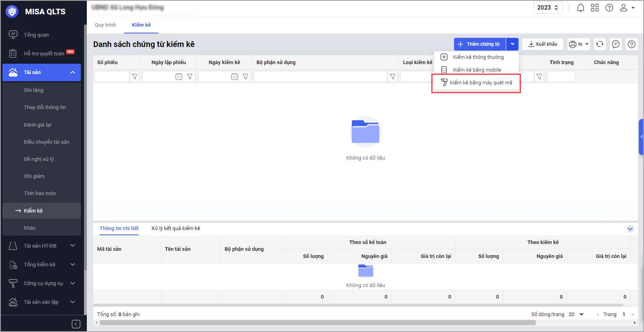Click the refresh list icon

(600, 44)
